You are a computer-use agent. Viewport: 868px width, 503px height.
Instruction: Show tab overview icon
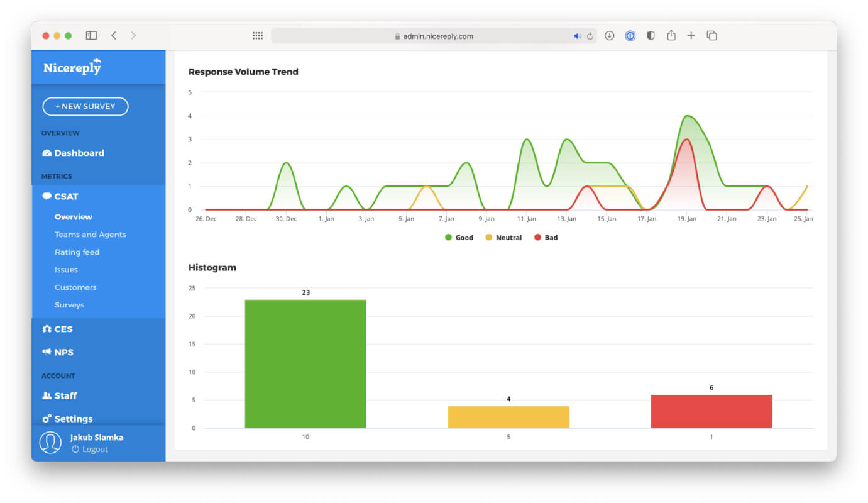[x=711, y=36]
